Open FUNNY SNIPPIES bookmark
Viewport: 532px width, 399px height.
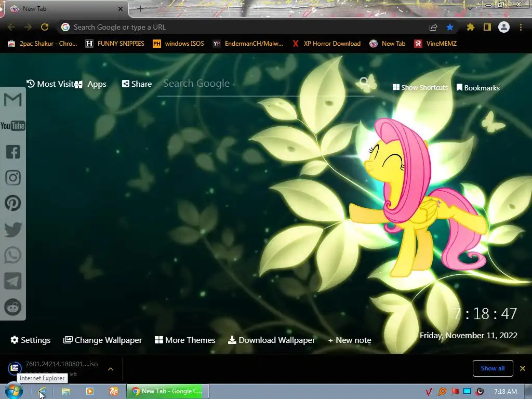(115, 44)
